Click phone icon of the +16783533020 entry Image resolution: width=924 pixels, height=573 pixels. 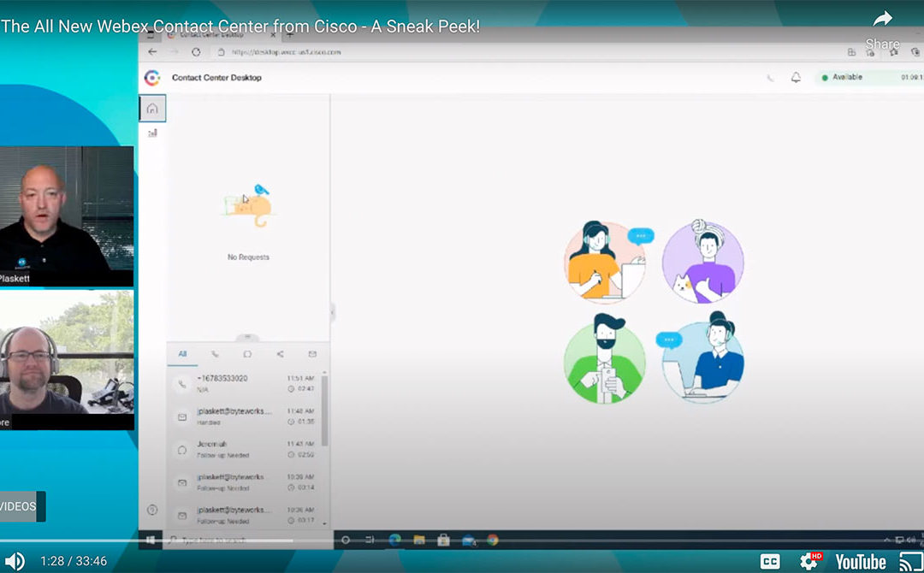[182, 384]
